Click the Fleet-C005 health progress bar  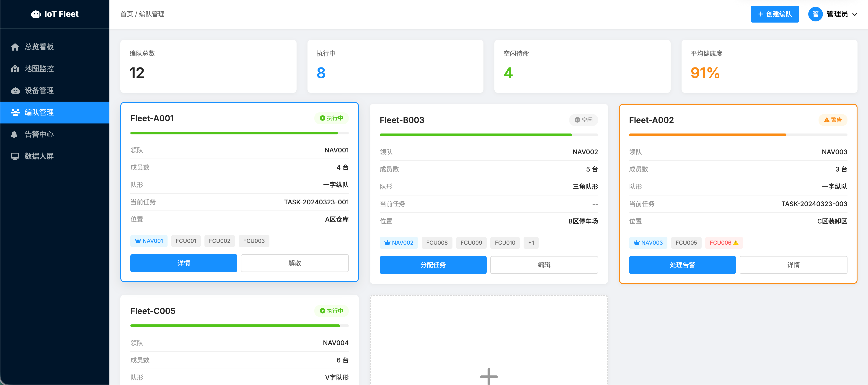coord(240,326)
